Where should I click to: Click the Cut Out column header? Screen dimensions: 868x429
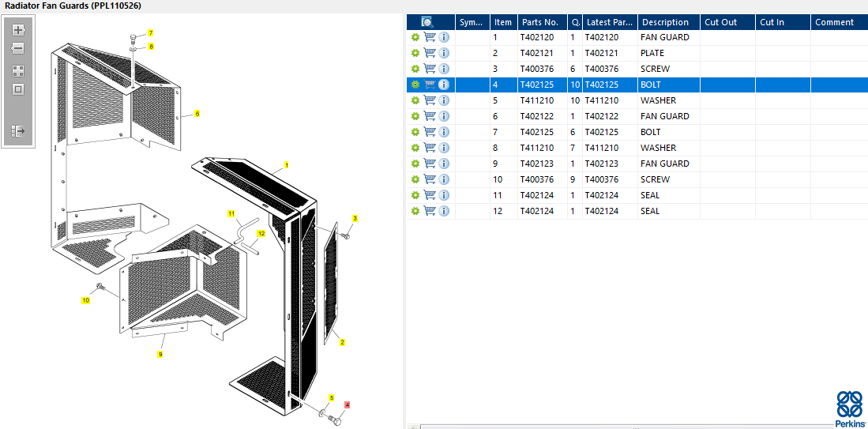click(x=727, y=22)
